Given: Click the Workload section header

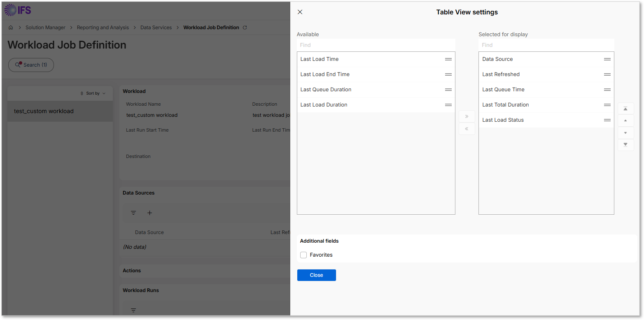Looking at the screenshot, I should pos(134,91).
